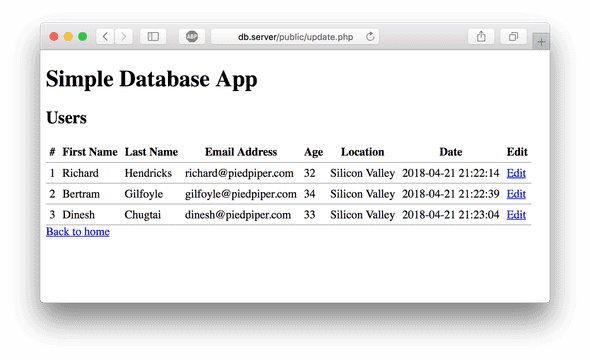Select the last name Gilfoyle
The height and width of the screenshot is (360, 590).
144,194
